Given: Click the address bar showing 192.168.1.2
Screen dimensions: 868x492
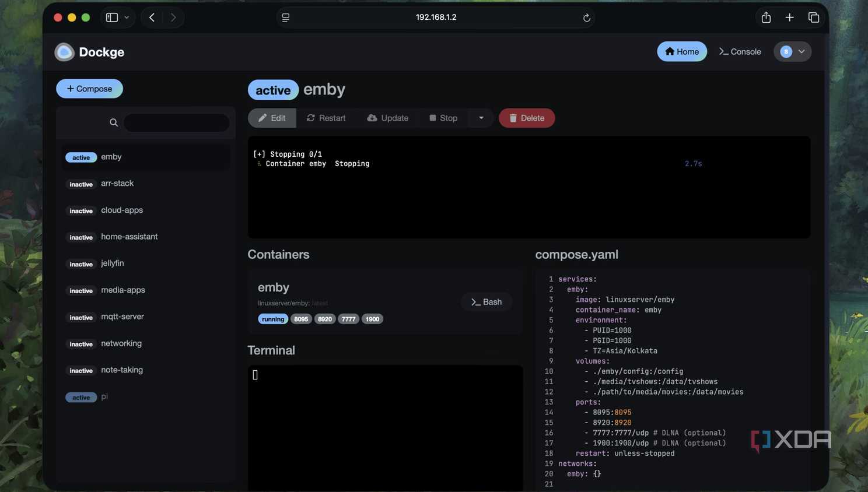Looking at the screenshot, I should [436, 17].
